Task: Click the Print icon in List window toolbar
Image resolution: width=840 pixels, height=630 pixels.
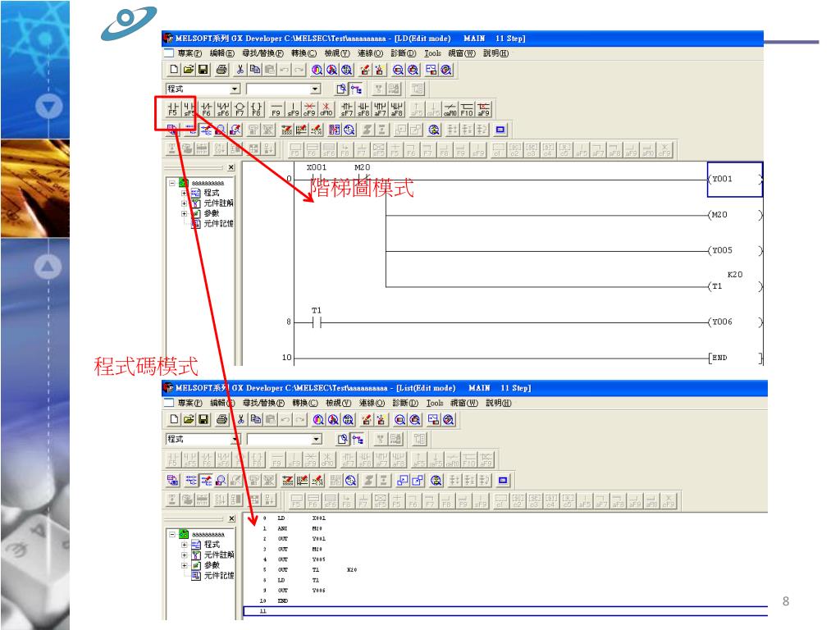Action: pyautogui.click(x=221, y=419)
